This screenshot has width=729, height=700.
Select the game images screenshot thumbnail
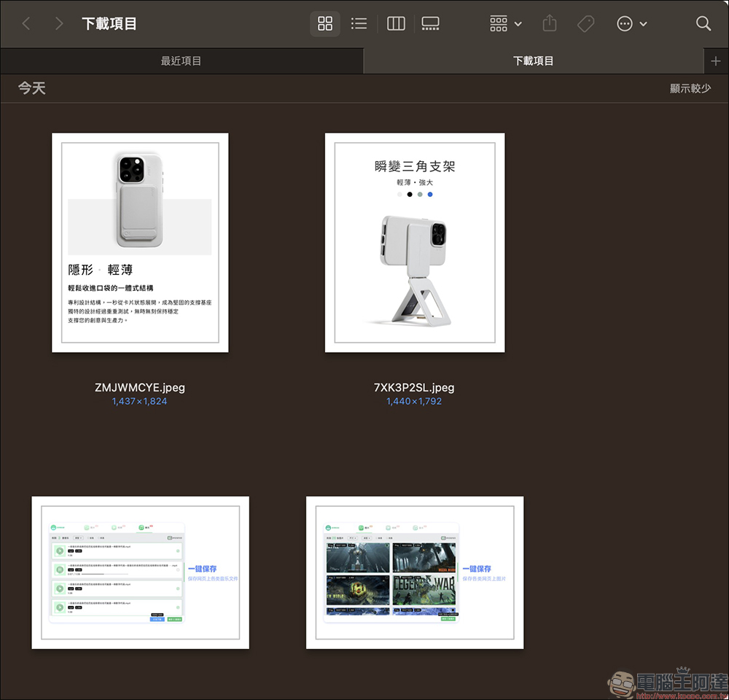(x=415, y=572)
